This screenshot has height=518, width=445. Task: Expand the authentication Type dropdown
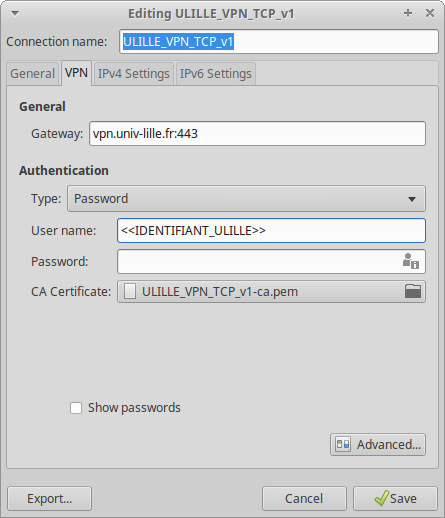click(x=246, y=199)
